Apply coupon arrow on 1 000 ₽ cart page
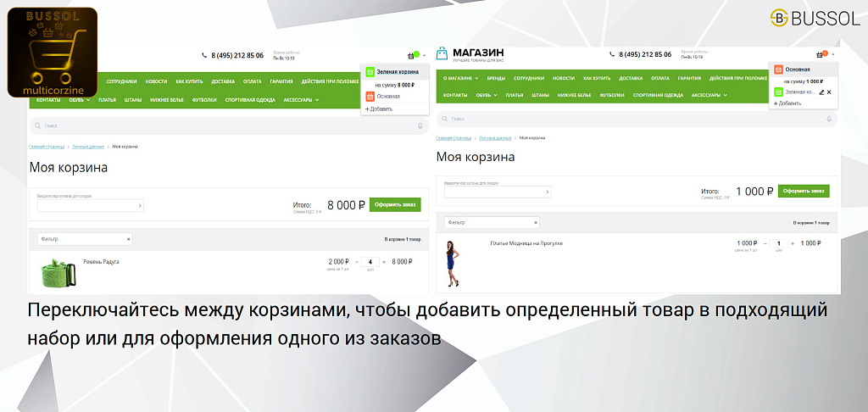 coord(548,192)
